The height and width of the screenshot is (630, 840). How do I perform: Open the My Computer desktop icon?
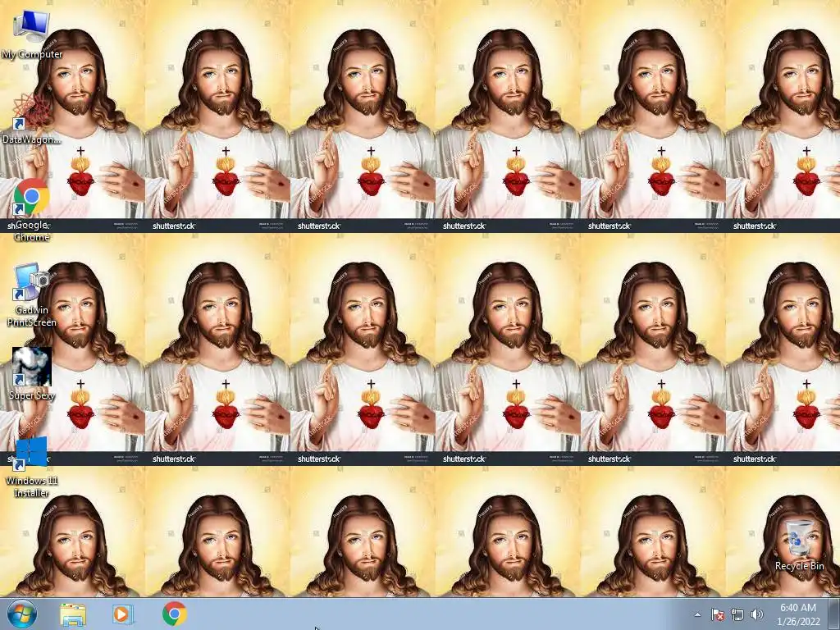coord(31,33)
